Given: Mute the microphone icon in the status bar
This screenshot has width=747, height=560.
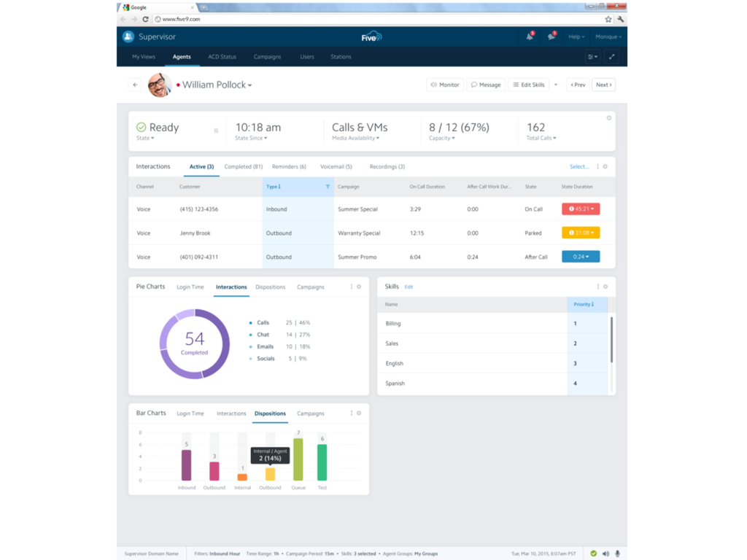Looking at the screenshot, I should pyautogui.click(x=617, y=553).
